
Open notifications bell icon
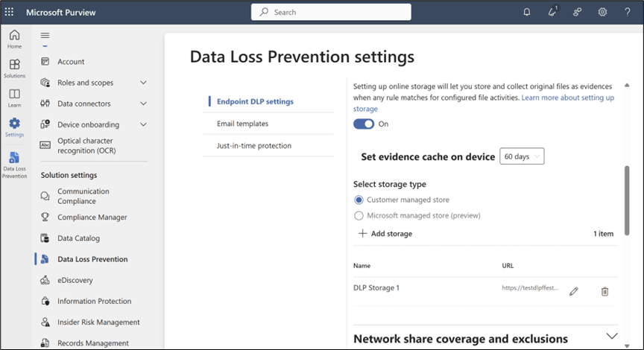526,12
